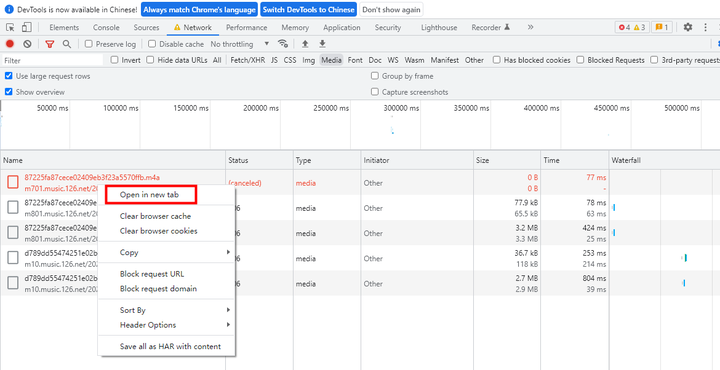
Task: Activate the inspect element picker icon
Action: coord(10,28)
